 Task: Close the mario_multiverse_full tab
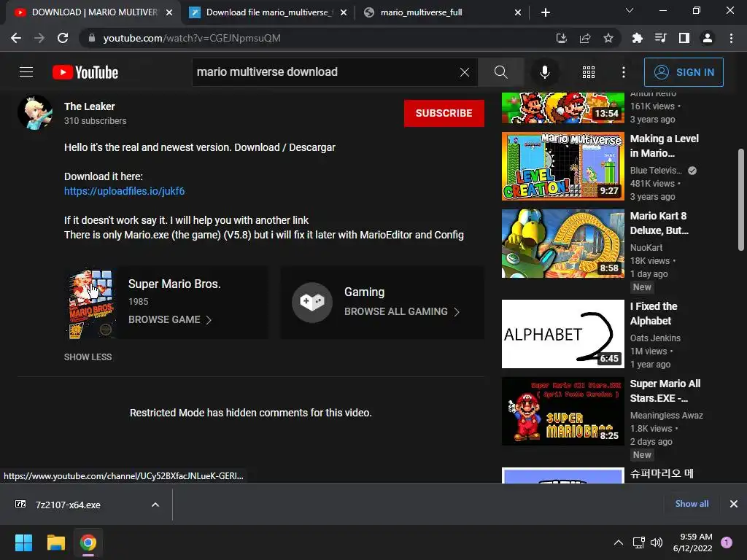518,12
